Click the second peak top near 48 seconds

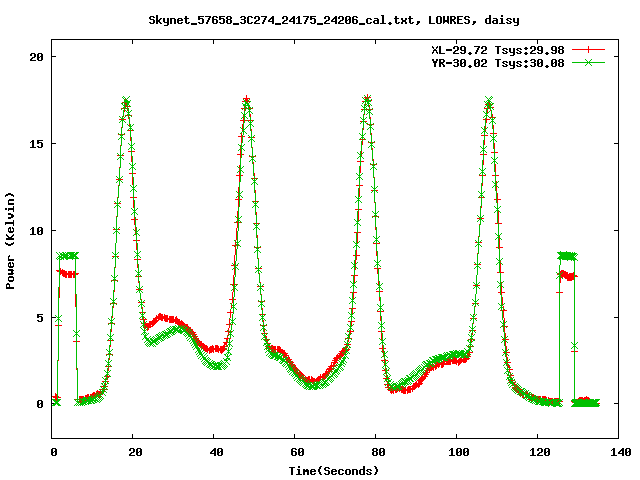click(x=246, y=100)
